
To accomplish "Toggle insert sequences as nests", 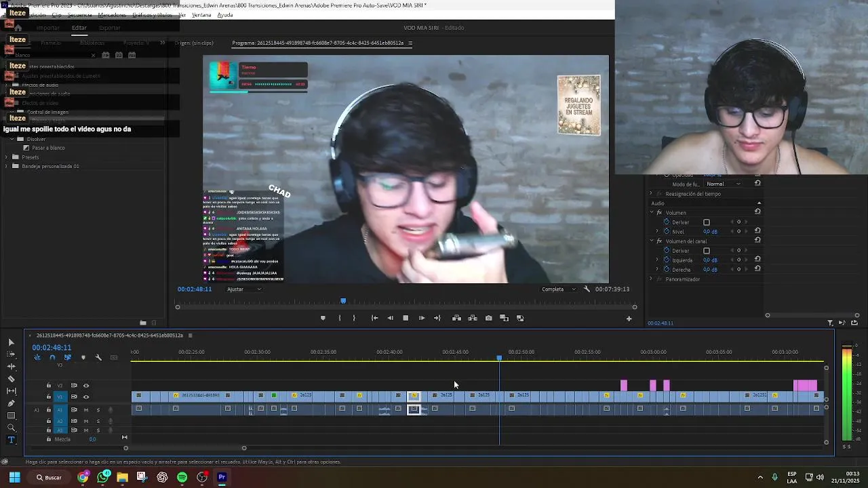I will pyautogui.click(x=37, y=358).
